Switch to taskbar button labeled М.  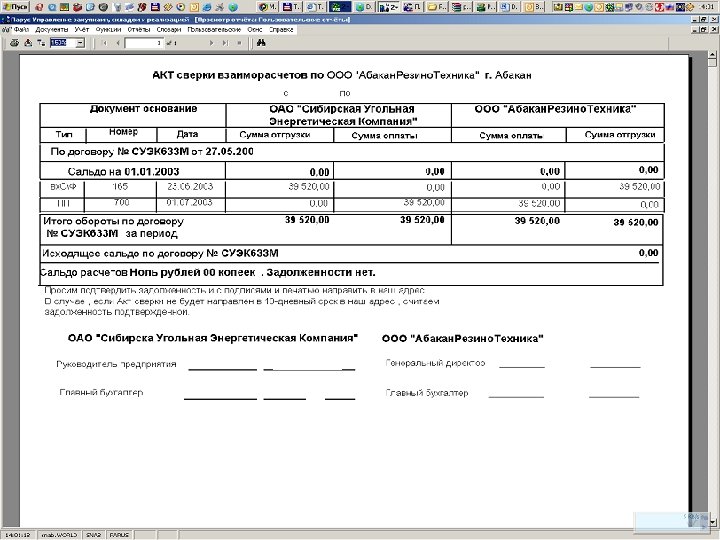pyautogui.click(x=268, y=7)
